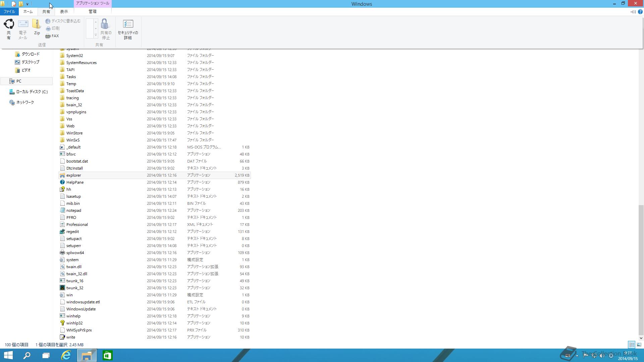Viewport: 644px width, 362px height.
Task: Select the SystemResources folder
Action: pos(155,63)
